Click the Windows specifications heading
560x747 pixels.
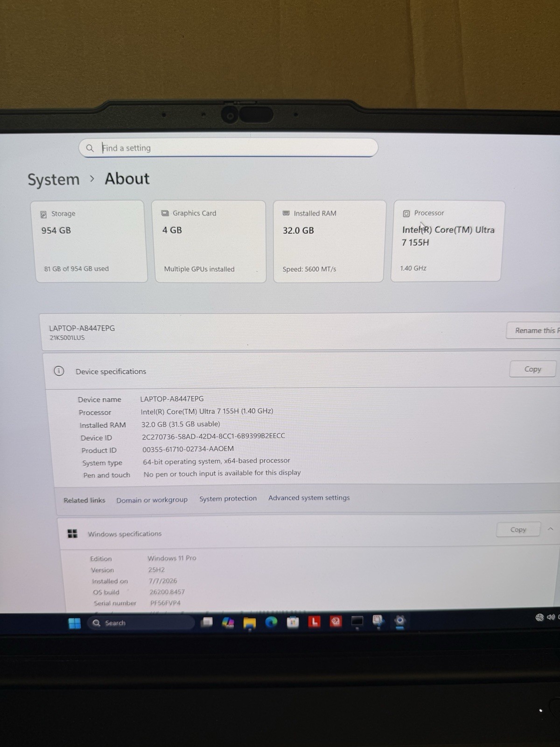tap(125, 534)
